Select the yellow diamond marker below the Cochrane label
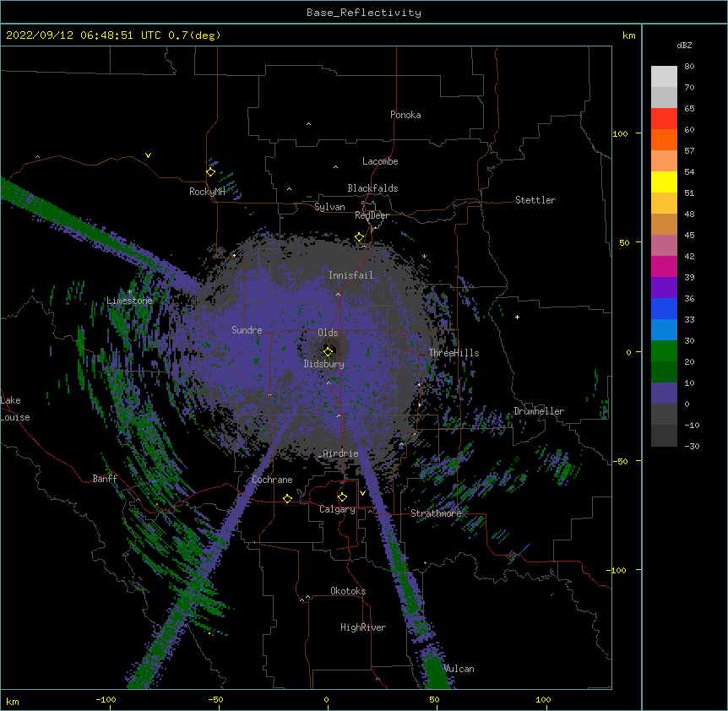Image resolution: width=728 pixels, height=711 pixels. (x=287, y=498)
